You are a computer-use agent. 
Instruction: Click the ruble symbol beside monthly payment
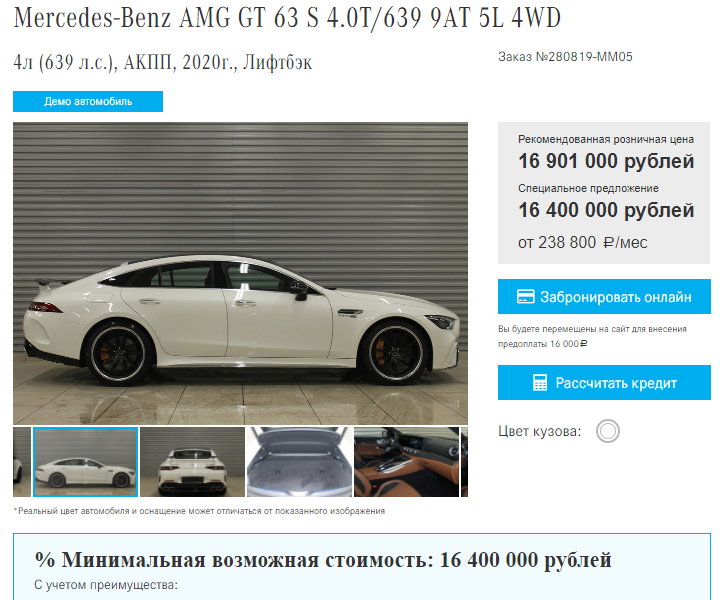608,243
